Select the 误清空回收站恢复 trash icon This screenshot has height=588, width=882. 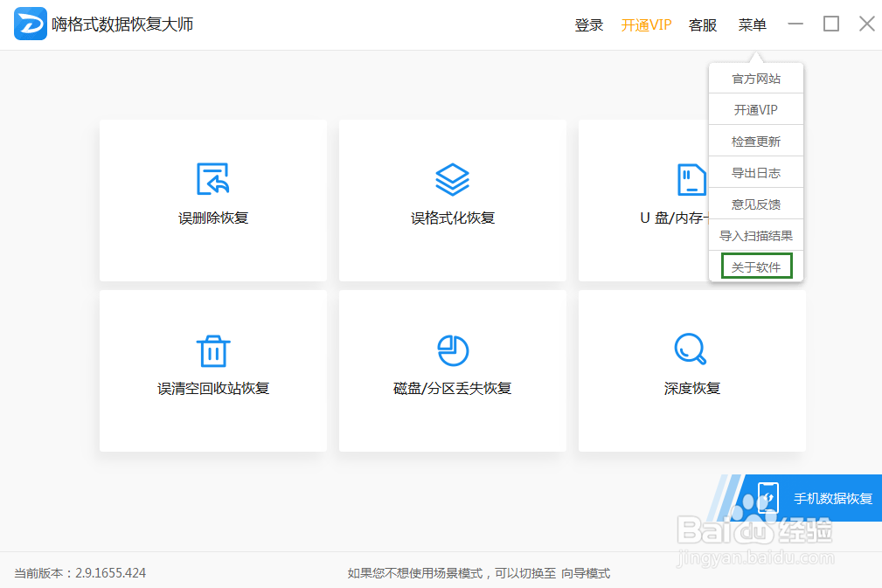[x=212, y=349]
